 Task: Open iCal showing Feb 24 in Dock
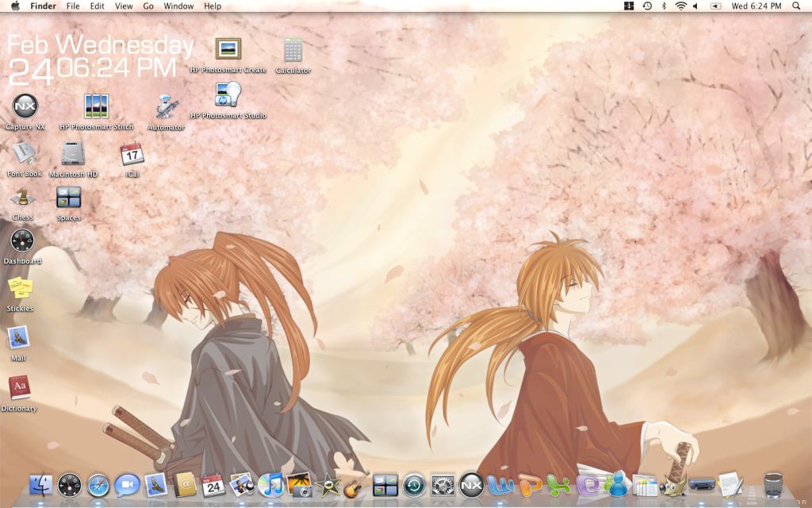pos(213,486)
